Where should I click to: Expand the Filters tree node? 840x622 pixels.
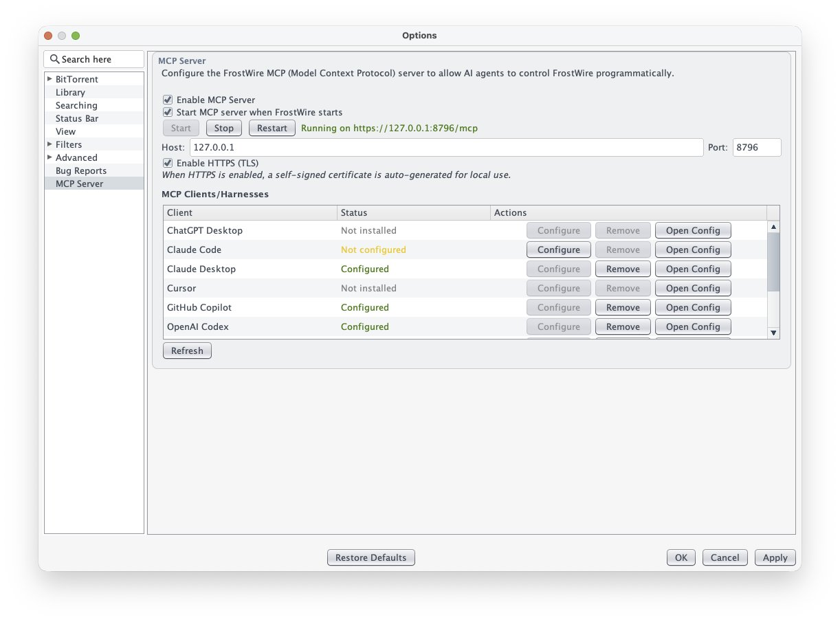click(49, 144)
